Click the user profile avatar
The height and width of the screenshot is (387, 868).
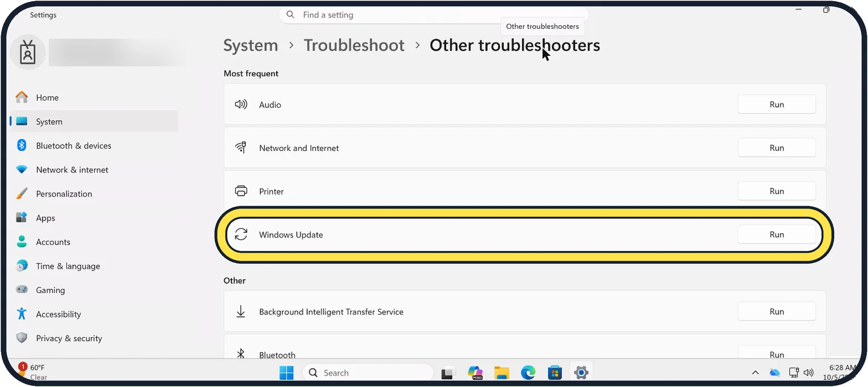coord(28,53)
